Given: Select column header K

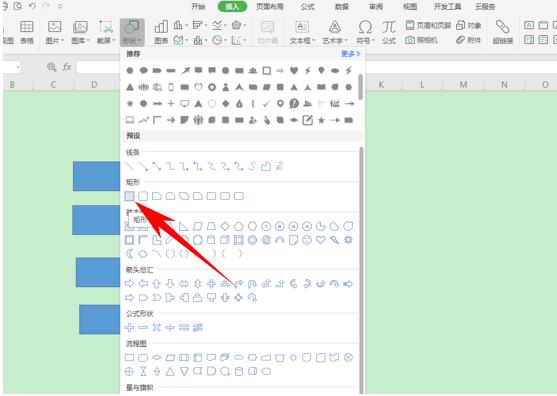Looking at the screenshot, I should point(381,85).
